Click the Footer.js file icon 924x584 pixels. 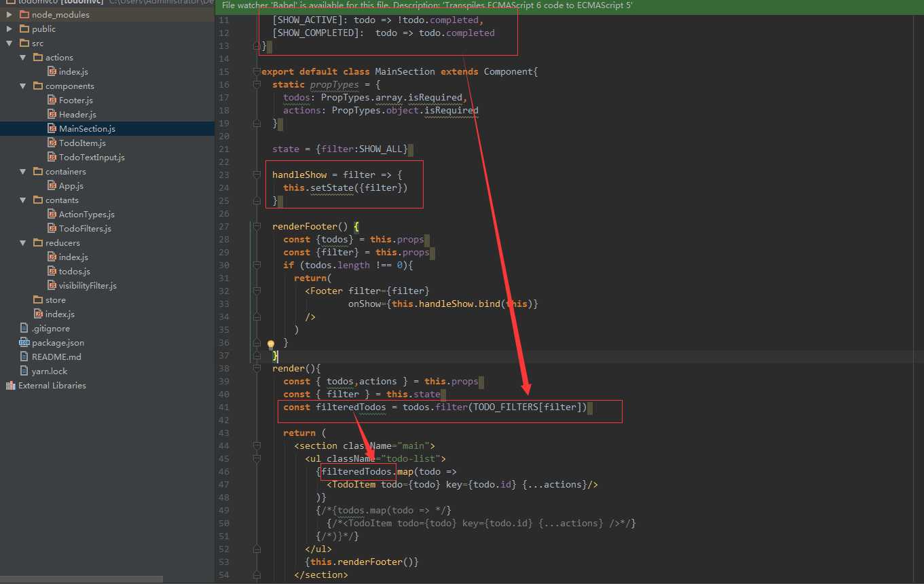(x=52, y=100)
